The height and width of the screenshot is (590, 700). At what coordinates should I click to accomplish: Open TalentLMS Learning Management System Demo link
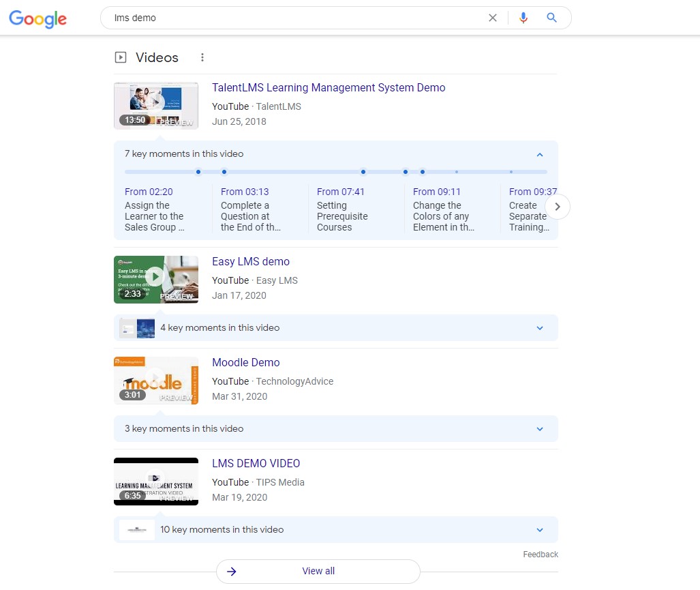coord(329,87)
